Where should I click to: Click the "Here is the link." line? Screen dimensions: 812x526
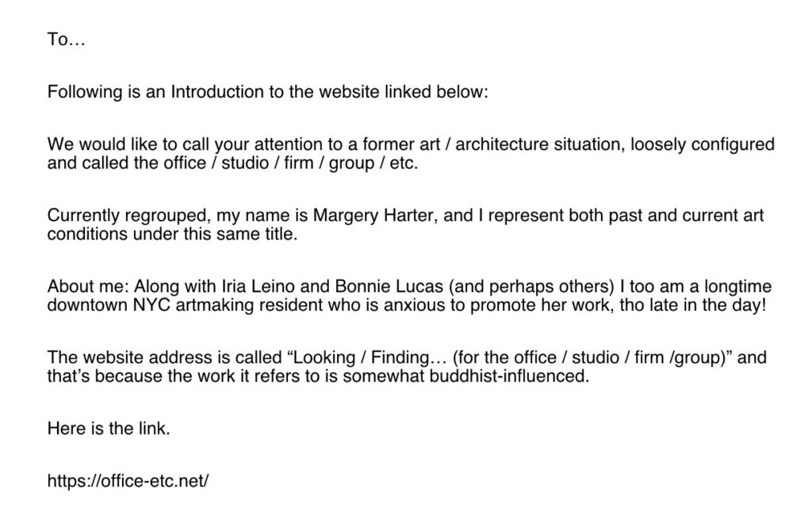point(109,428)
